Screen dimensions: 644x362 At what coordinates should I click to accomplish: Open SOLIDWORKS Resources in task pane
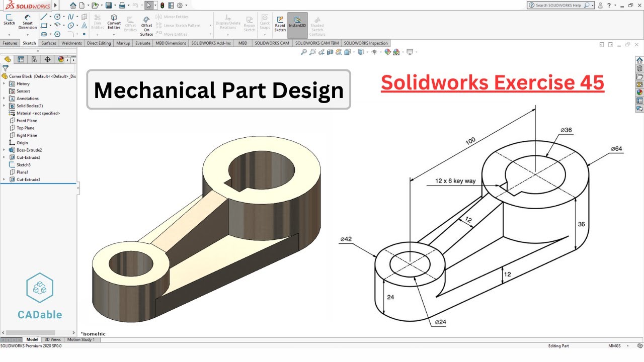[x=639, y=60]
